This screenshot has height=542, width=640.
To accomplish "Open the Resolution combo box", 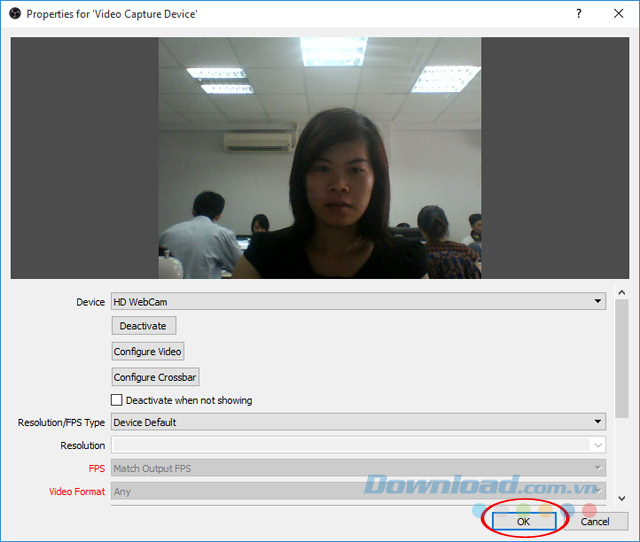I will (358, 445).
